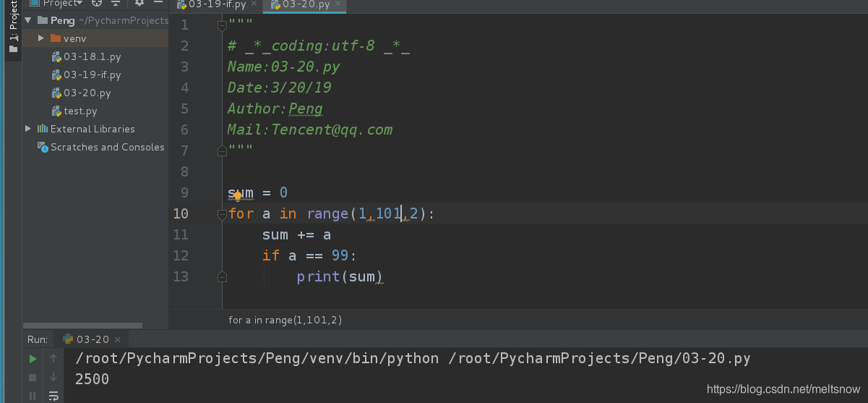Click output value 2500 in console

[x=92, y=379]
